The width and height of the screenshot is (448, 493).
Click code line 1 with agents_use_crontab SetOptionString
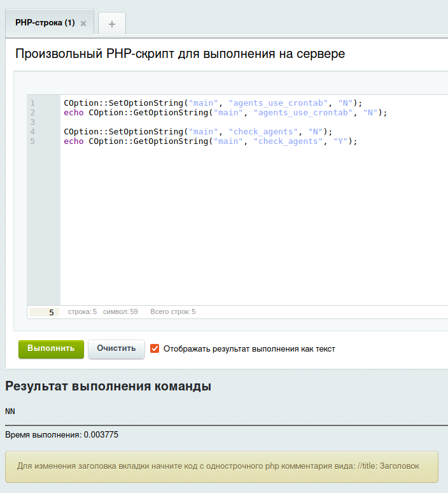point(213,103)
